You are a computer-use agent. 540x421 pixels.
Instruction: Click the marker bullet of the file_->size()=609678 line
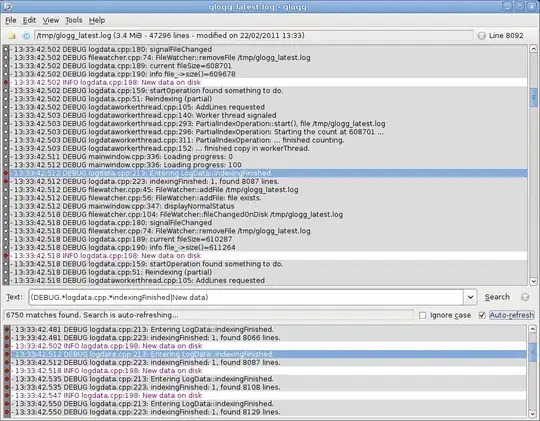(6, 74)
